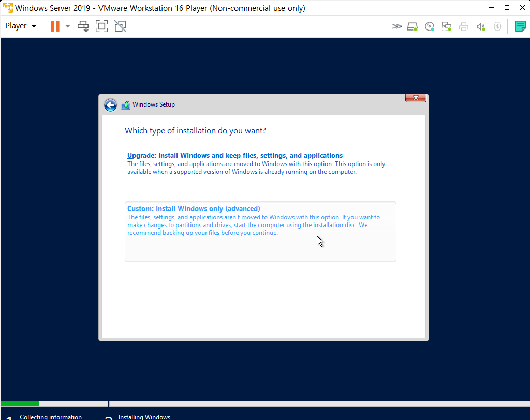Send Ctrl+Alt+Del to the virtual machine

click(x=83, y=26)
